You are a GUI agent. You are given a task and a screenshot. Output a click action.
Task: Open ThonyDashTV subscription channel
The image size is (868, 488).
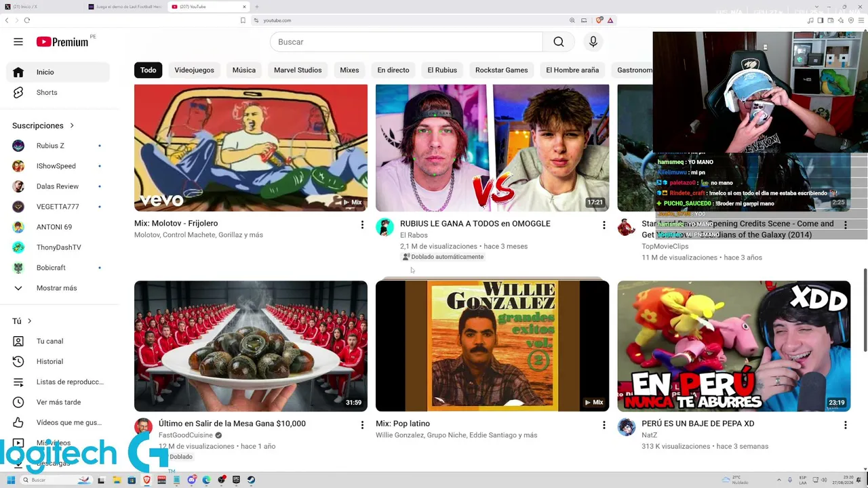58,247
